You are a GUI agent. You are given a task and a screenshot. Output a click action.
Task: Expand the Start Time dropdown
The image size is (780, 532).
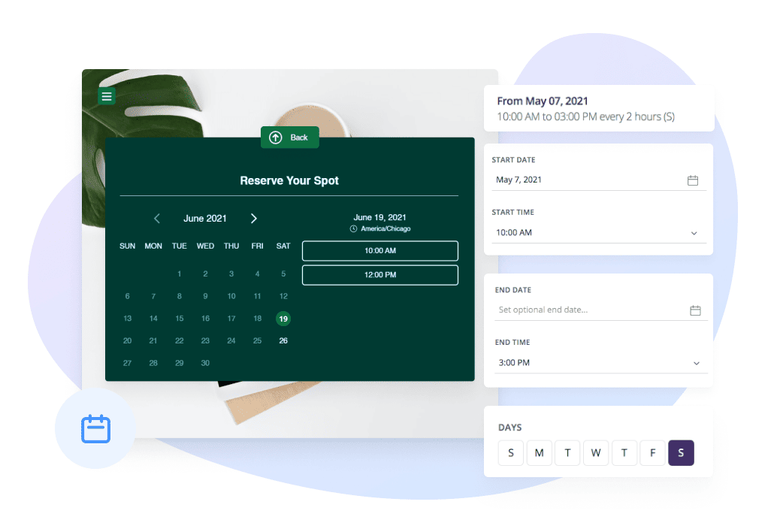pyautogui.click(x=694, y=233)
